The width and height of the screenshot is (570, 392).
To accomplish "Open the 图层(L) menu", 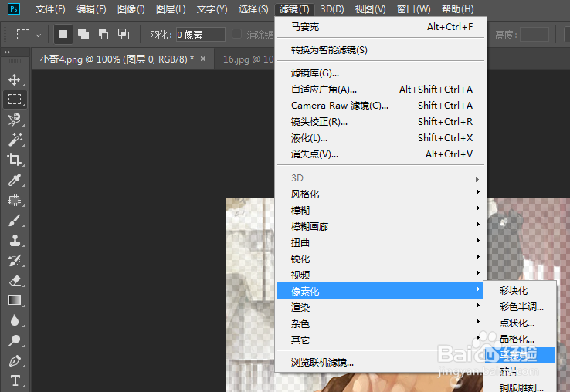I will coord(171,9).
